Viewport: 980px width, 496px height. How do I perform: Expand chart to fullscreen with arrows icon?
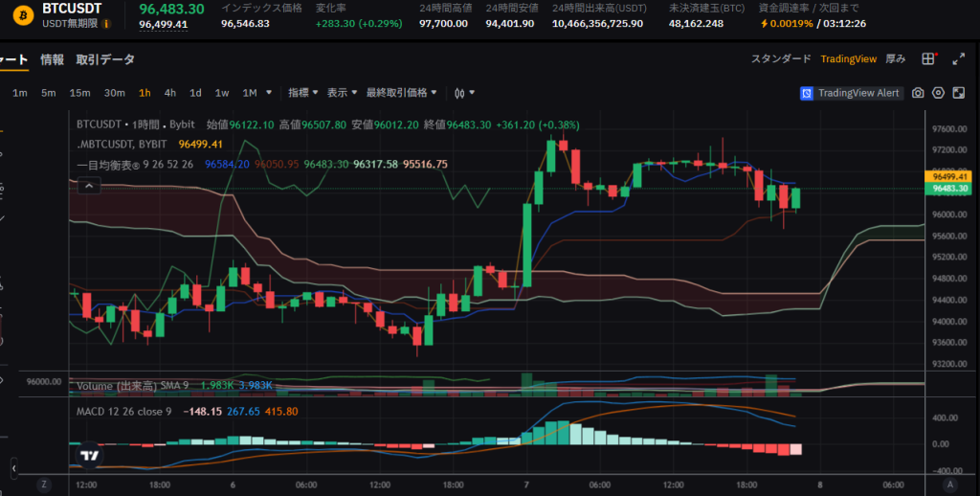[x=960, y=59]
